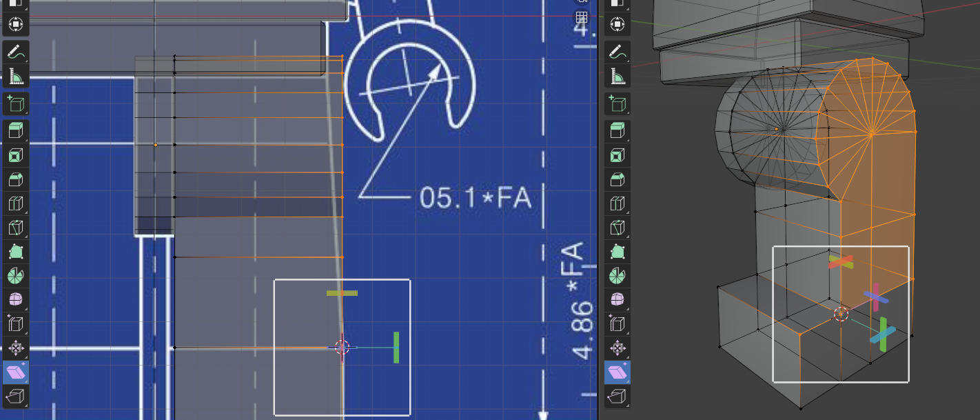The image size is (980, 420).
Task: Choose Add Cube in the right viewport toolbar
Action: 618,104
